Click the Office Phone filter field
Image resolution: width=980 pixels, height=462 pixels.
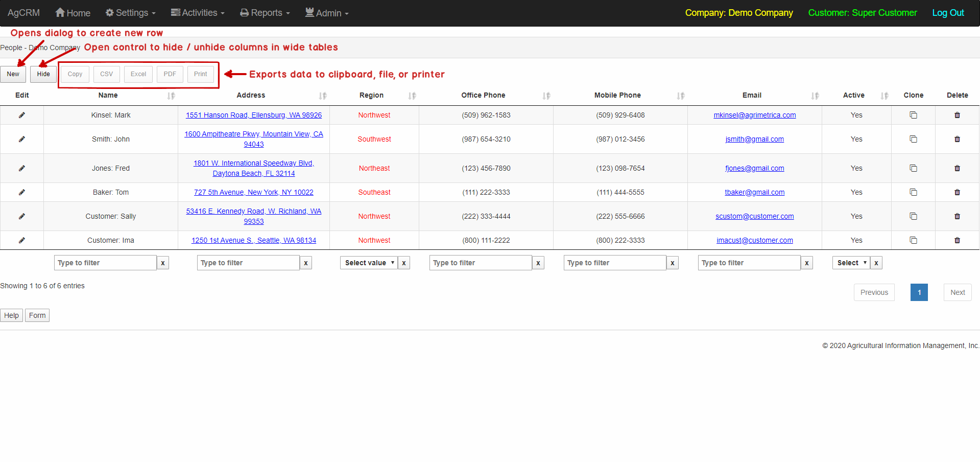[480, 263]
